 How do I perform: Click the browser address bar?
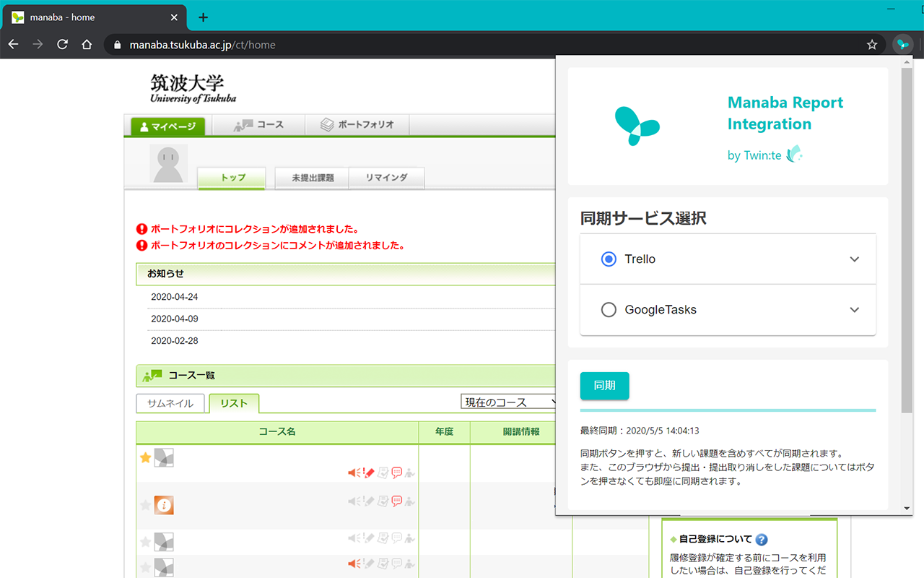coord(289,44)
